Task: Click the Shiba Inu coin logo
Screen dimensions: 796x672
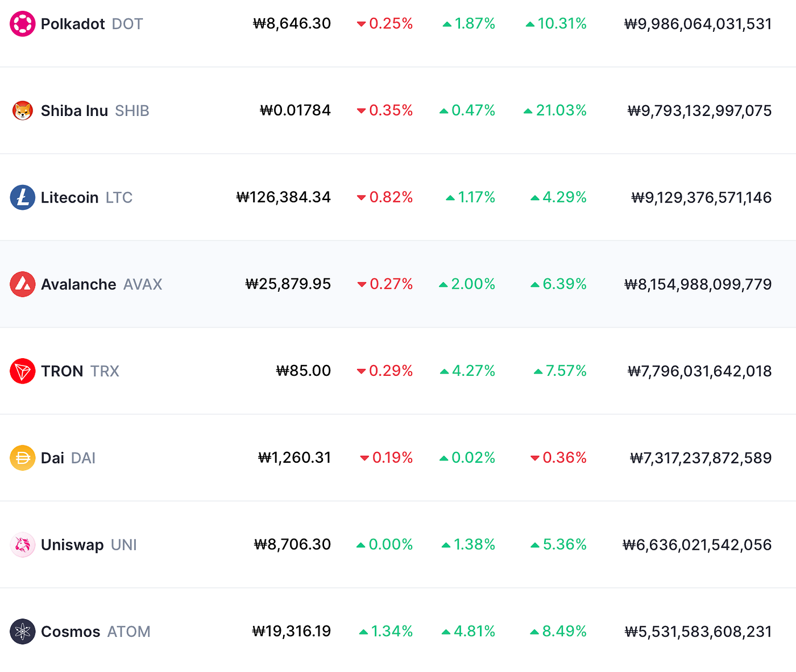Action: point(23,111)
